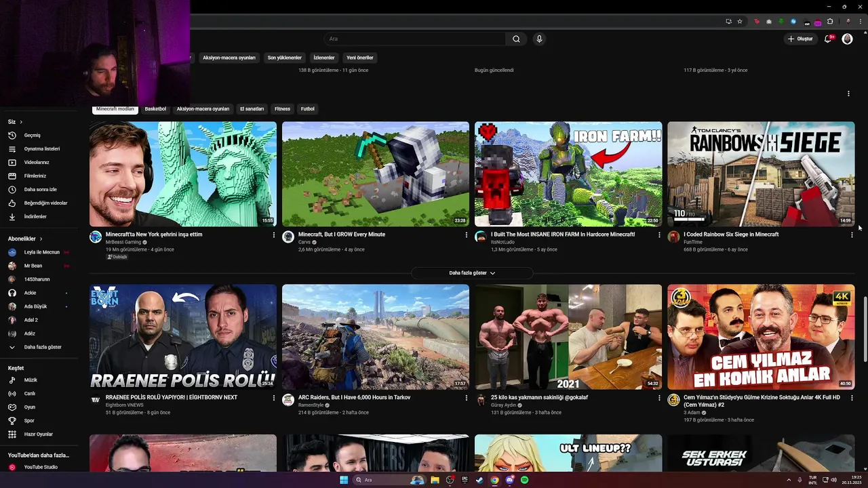Open Epic Games from taskbar

(x=465, y=480)
